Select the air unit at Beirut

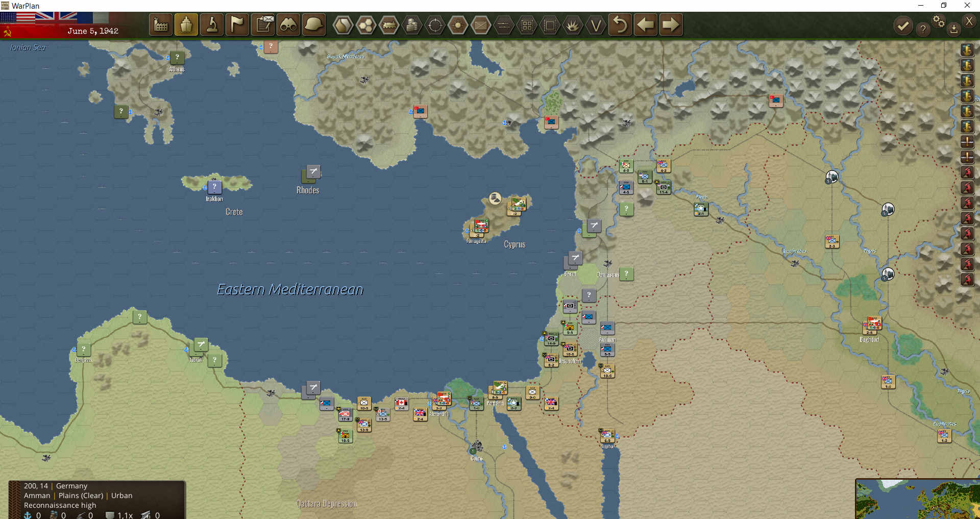click(575, 258)
